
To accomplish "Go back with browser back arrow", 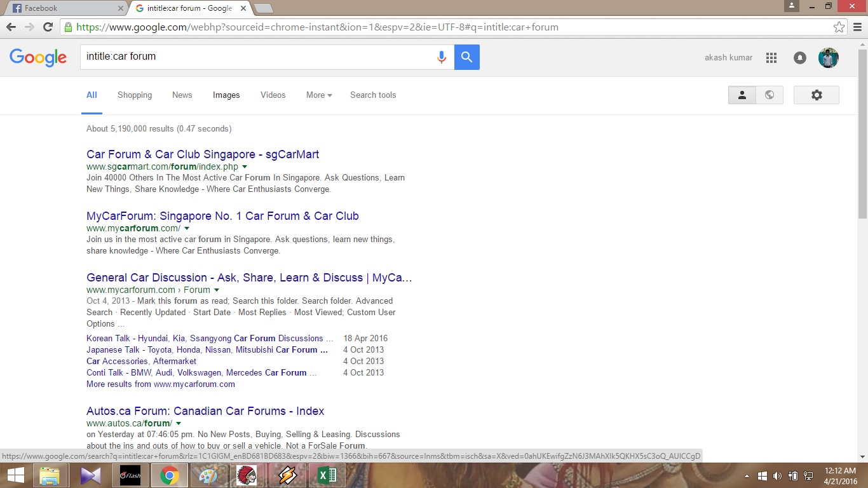I will coord(11,27).
